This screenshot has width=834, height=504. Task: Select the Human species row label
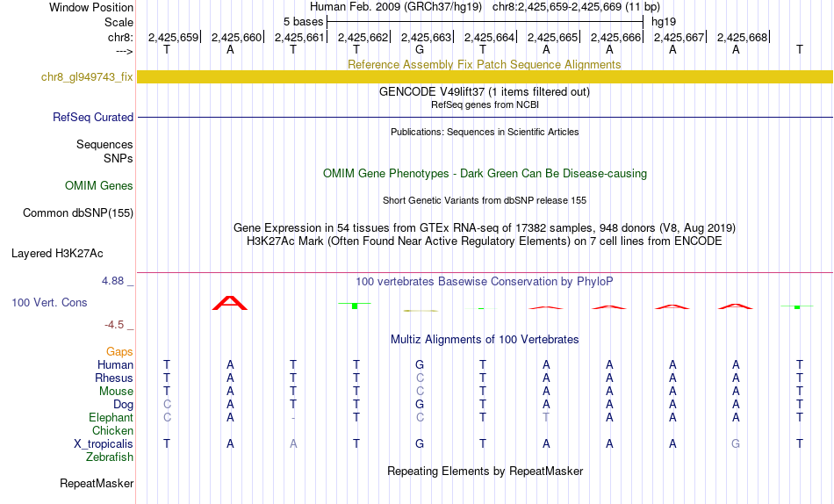tap(115, 364)
